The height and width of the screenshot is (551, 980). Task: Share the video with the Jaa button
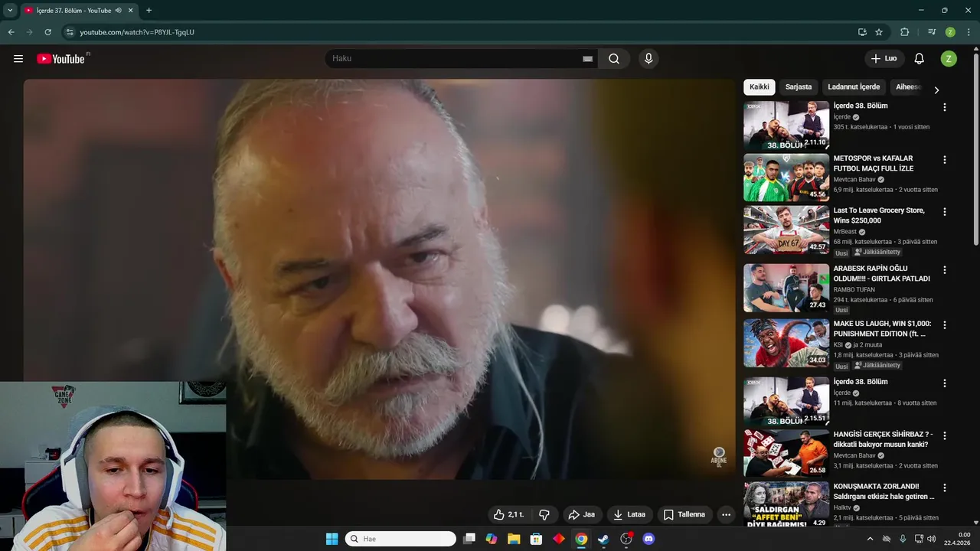point(582,514)
